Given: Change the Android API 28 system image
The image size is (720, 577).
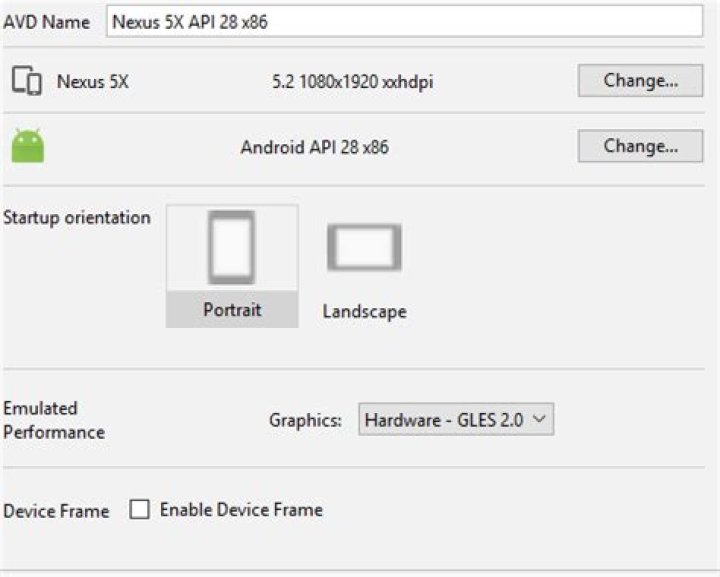Looking at the screenshot, I should [640, 146].
